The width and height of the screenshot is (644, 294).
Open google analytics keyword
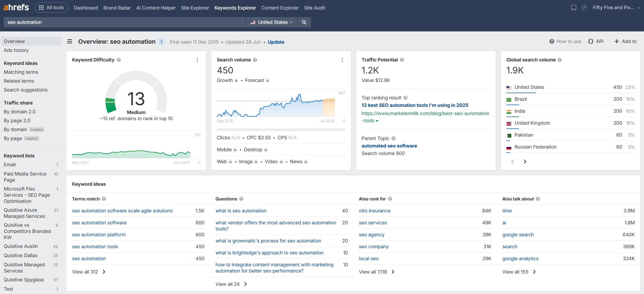(x=520, y=258)
